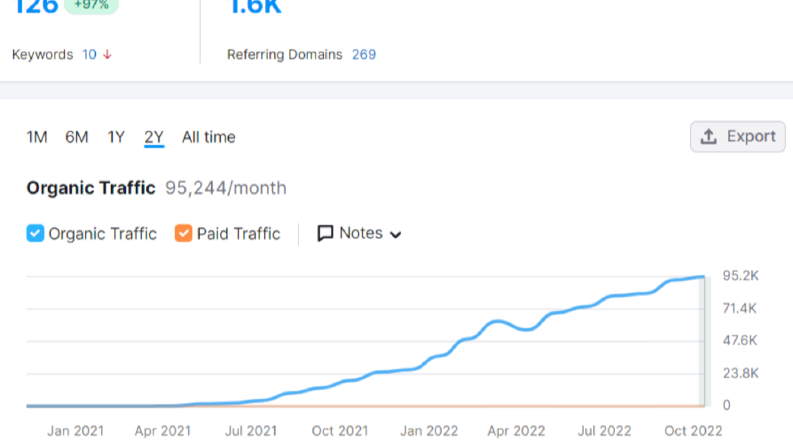Viewport: 793px width, 446px height.
Task: Click the 47.6K y-axis value
Action: coord(740,340)
